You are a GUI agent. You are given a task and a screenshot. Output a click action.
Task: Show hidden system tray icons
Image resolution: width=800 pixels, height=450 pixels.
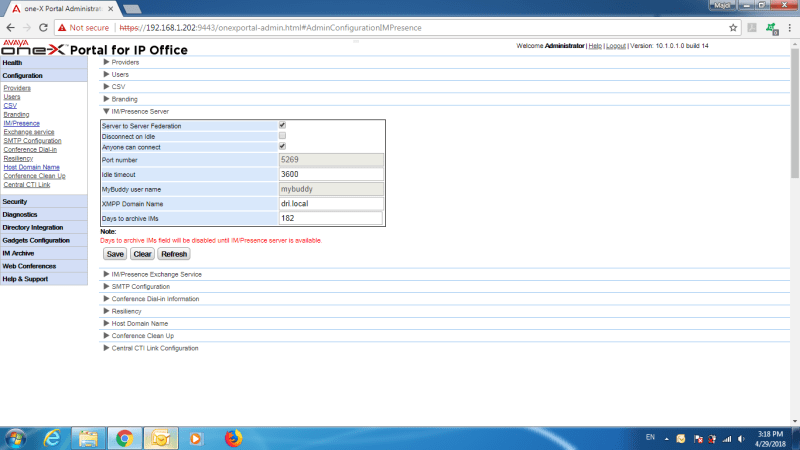click(x=666, y=439)
